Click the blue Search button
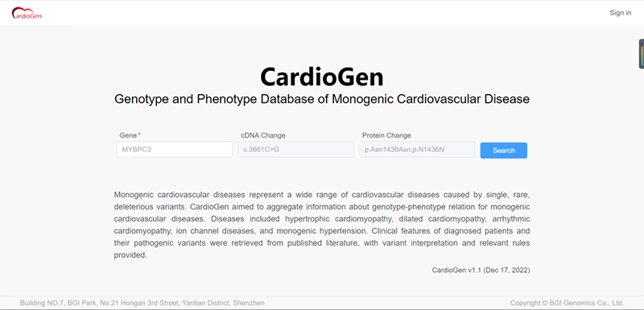 (504, 151)
